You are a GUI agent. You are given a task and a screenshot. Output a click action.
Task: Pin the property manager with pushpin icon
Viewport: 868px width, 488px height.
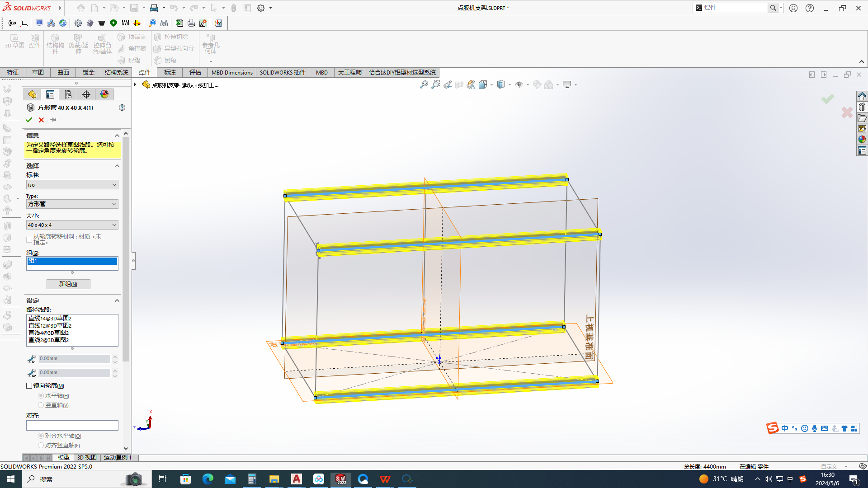53,120
